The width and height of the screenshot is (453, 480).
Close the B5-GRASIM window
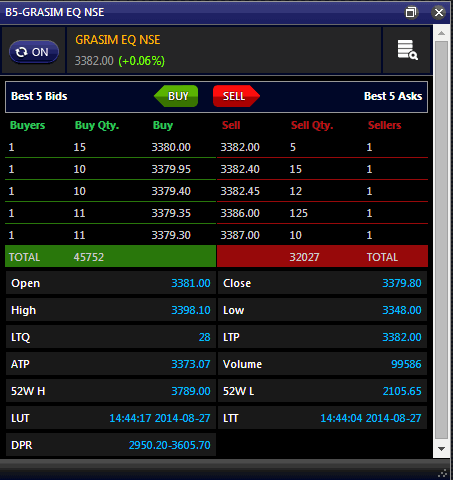pyautogui.click(x=439, y=13)
